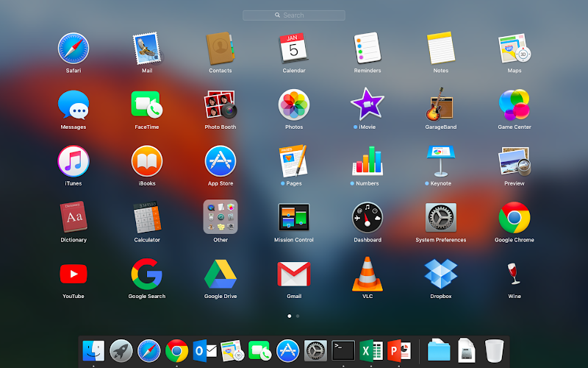The width and height of the screenshot is (588, 368).
Task: Launch Terminal from the Dock
Action: (343, 351)
